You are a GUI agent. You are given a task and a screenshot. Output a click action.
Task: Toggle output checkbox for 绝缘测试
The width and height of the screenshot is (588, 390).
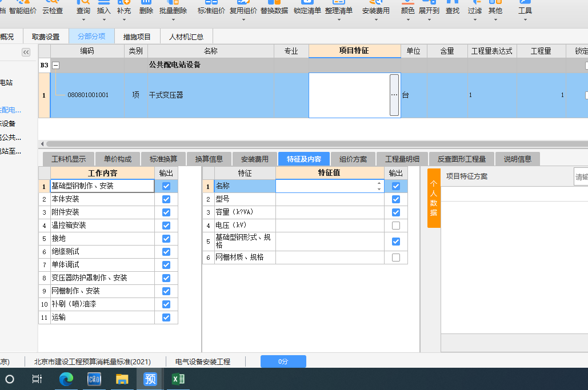[166, 252]
